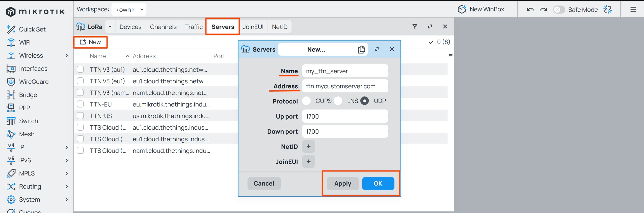Screen dimensions: 644x213
Task: Expand the System submenu
Action: point(67,200)
